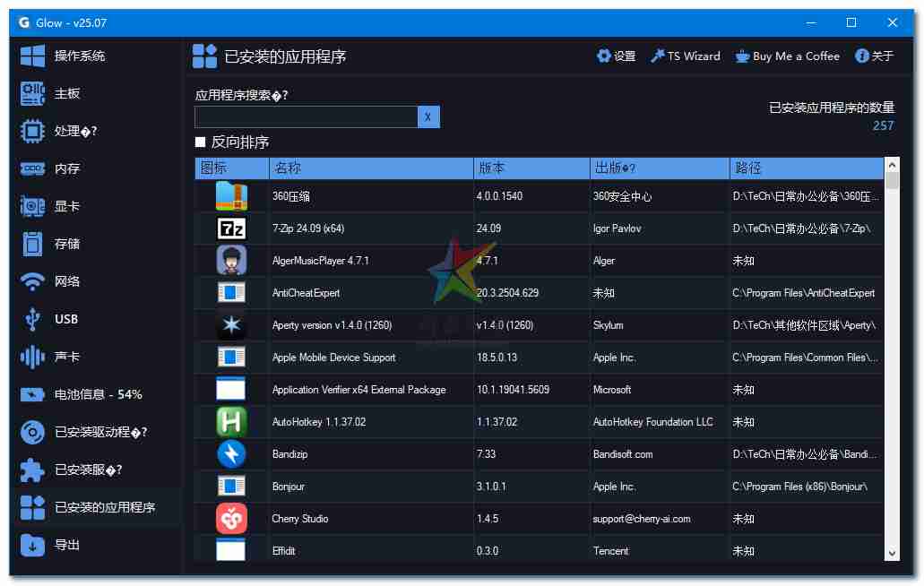Viewport: 924px width, 586px height.
Task: Select the 显卡 graphics card icon
Action: pyautogui.click(x=32, y=205)
